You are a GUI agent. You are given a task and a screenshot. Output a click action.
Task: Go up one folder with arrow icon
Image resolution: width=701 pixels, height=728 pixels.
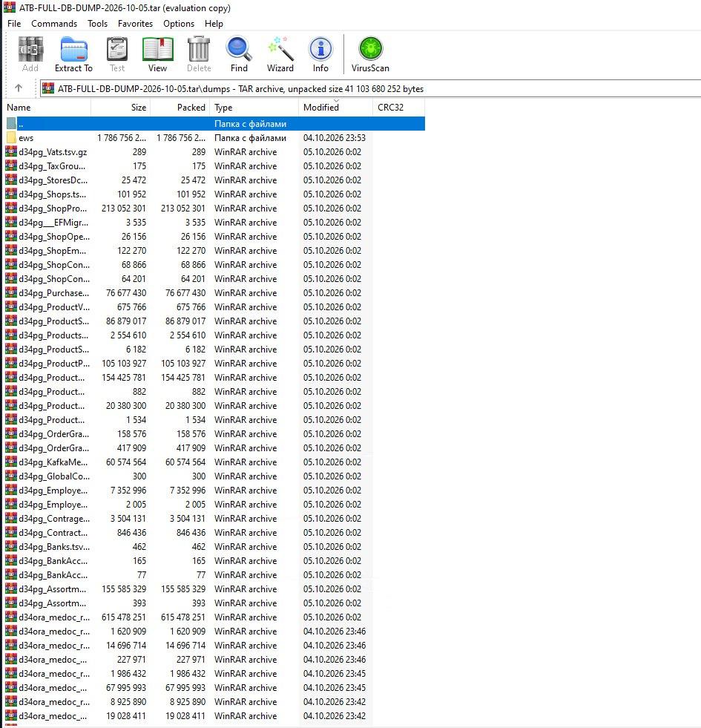(19, 88)
